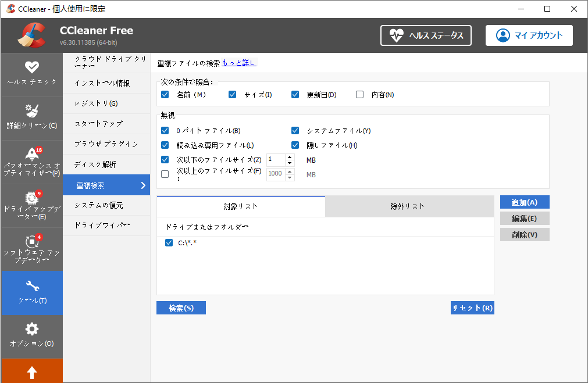Click the orange upgrade arrow
Viewport: 588px width, 383px height.
pyautogui.click(x=32, y=372)
